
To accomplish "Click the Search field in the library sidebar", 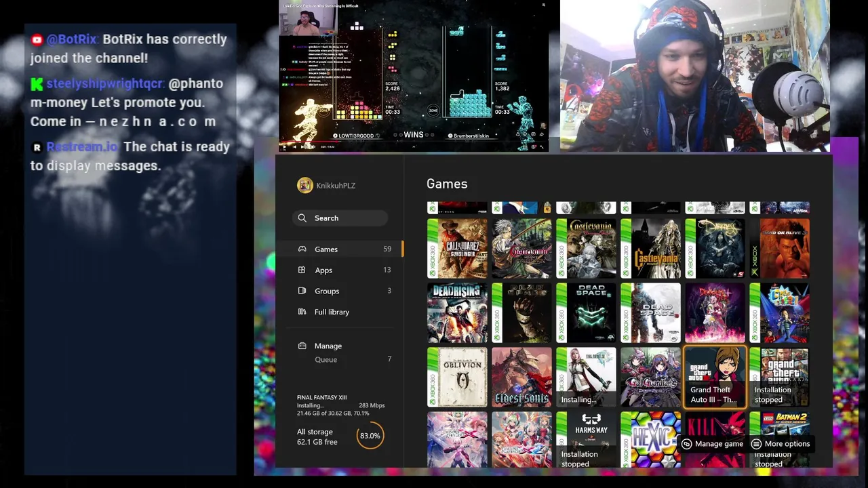I will (x=340, y=218).
